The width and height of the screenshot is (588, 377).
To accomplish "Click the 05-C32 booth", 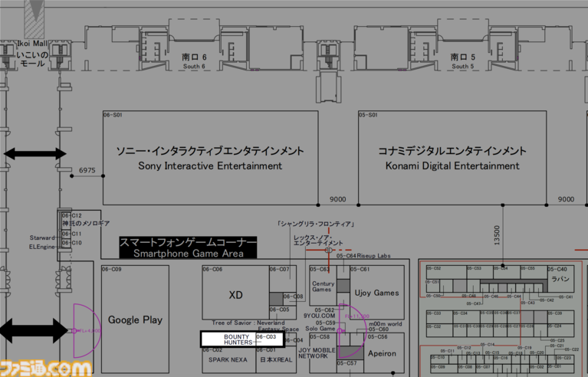I will (x=439, y=330).
